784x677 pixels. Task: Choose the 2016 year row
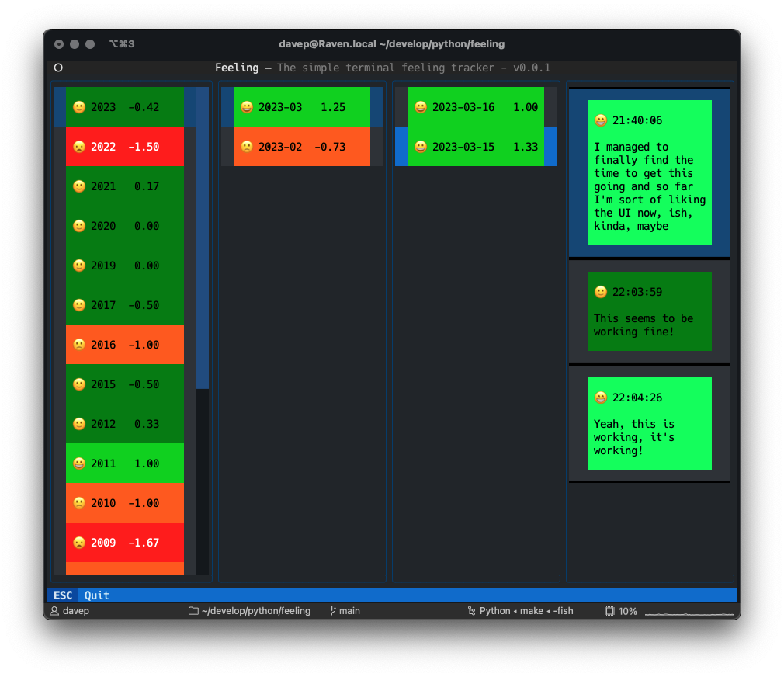(124, 345)
